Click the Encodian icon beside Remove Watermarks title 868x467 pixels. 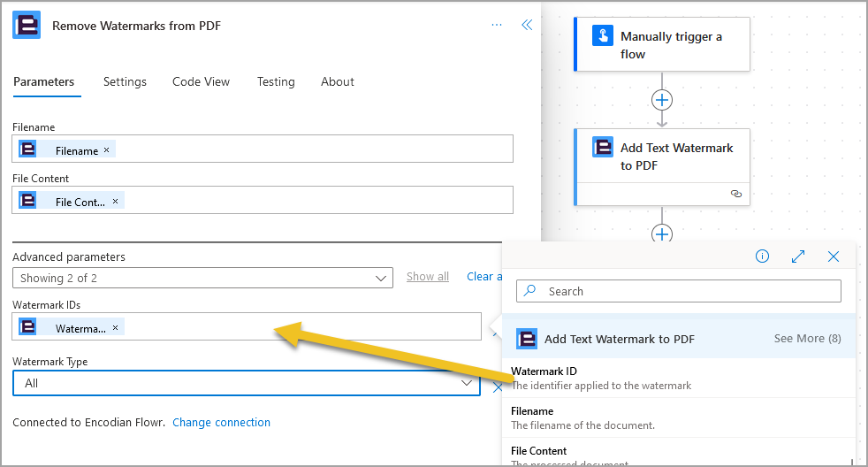(27, 26)
